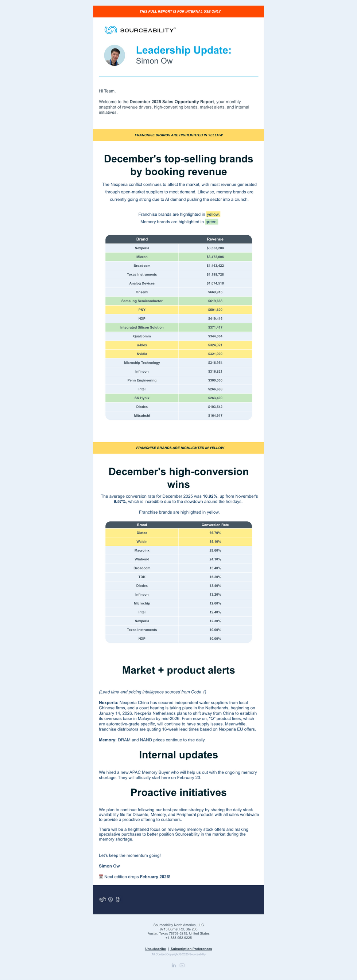Click the Sourceability logo in the header
The image size is (357, 980).
140,30
